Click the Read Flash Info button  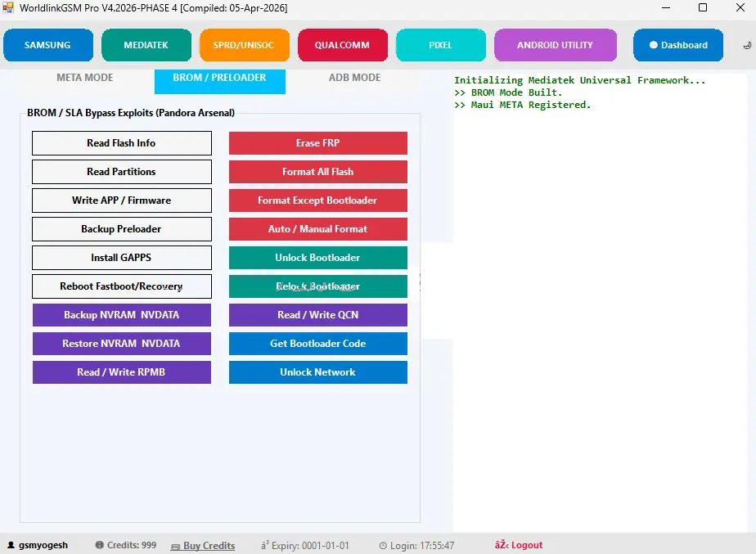tap(121, 143)
